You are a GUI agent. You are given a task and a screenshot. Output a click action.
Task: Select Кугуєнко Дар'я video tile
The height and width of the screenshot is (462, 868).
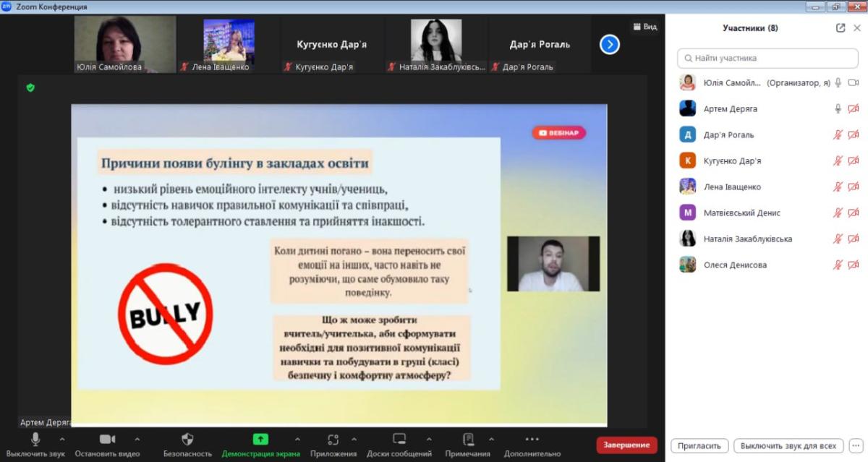(x=332, y=45)
